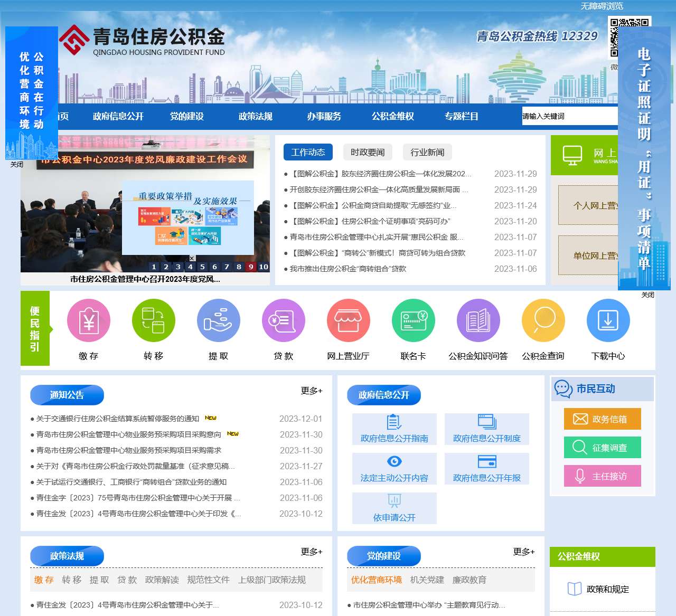Open the 转移 service icon
Viewport: 676px width, 616px height.
153,320
